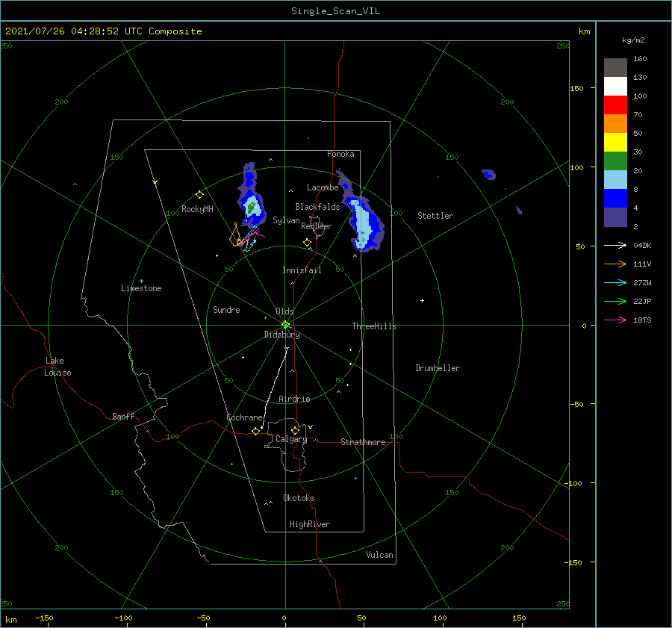Click the orange 111V arrow in legend
The width and height of the screenshot is (672, 628).
[x=615, y=264]
